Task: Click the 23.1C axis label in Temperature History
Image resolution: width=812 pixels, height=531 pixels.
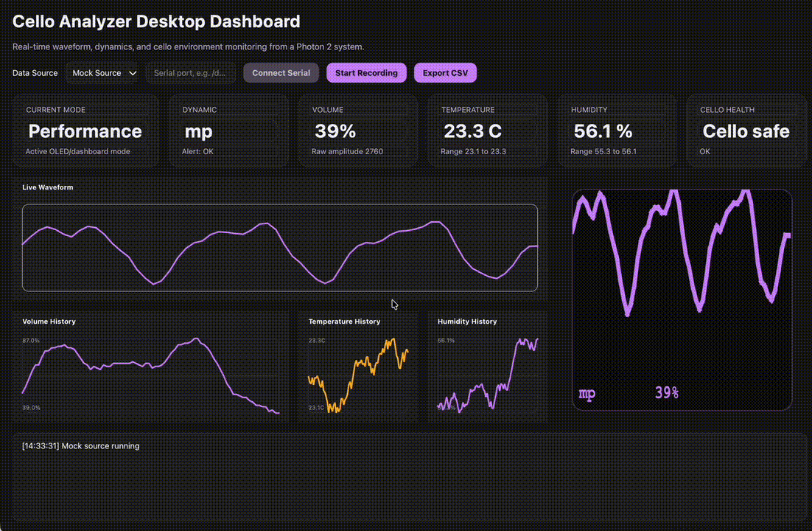Action: coord(316,408)
